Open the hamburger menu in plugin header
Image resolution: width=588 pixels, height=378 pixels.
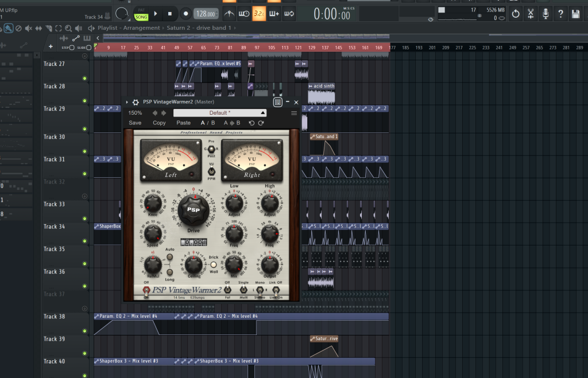[x=294, y=113]
